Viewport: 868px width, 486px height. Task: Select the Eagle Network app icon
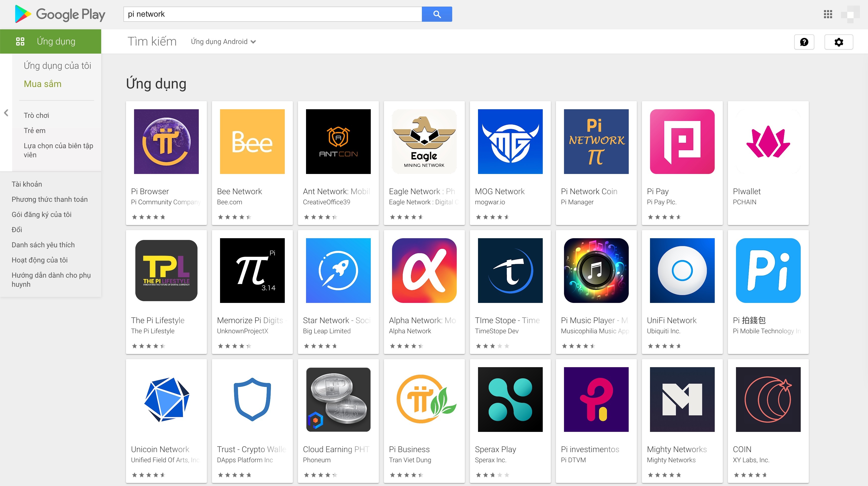tap(424, 141)
